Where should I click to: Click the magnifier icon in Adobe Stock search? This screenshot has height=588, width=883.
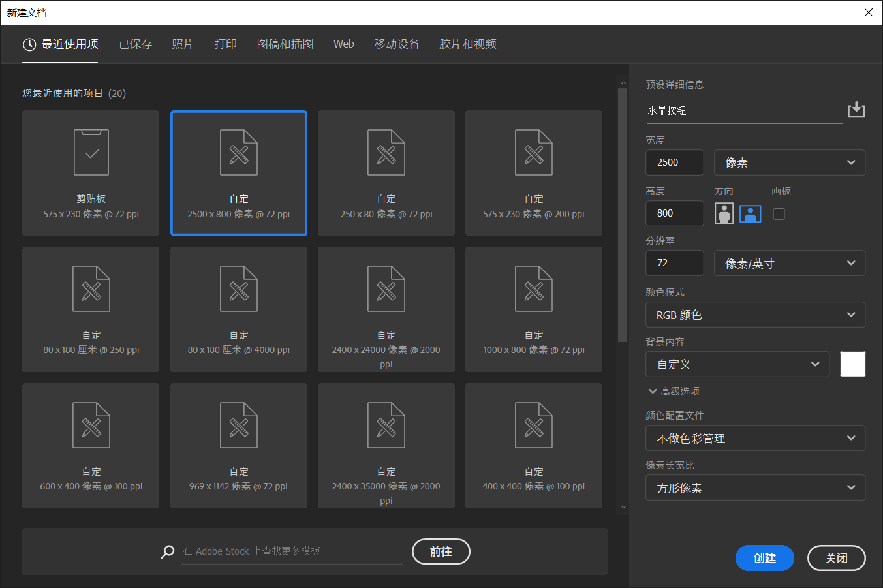click(168, 552)
